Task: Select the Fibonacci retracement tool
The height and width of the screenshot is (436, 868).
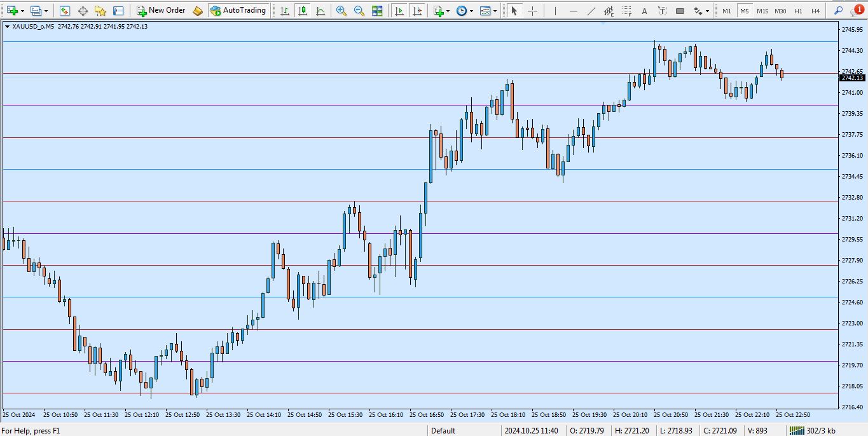Action: (627, 11)
